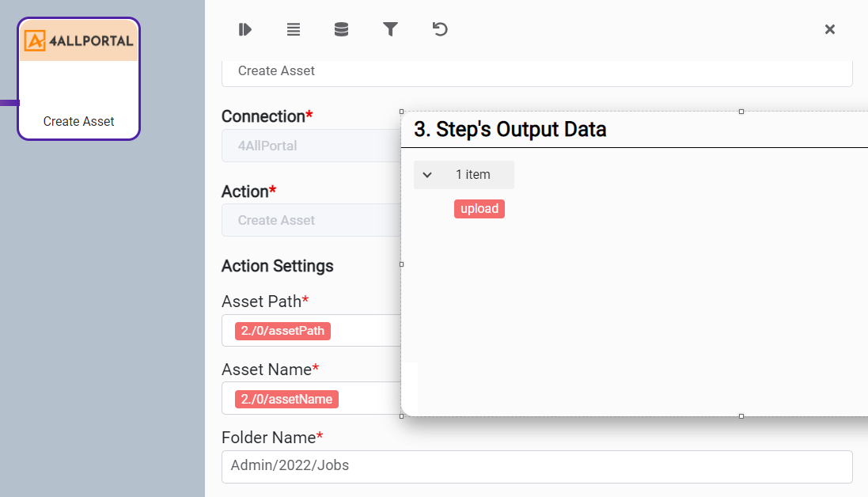The width and height of the screenshot is (868, 497).
Task: Select the 2./0/assetPath tag
Action: pos(282,331)
